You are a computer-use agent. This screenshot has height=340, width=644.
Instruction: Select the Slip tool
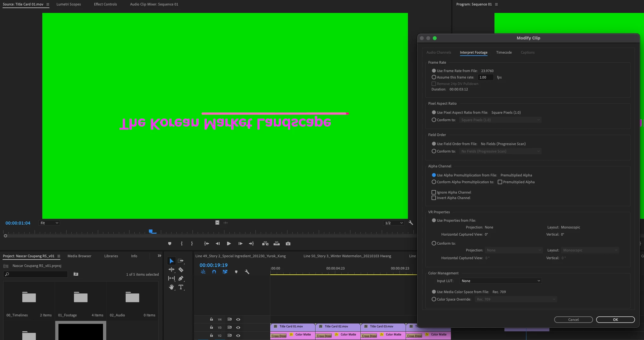[171, 278]
